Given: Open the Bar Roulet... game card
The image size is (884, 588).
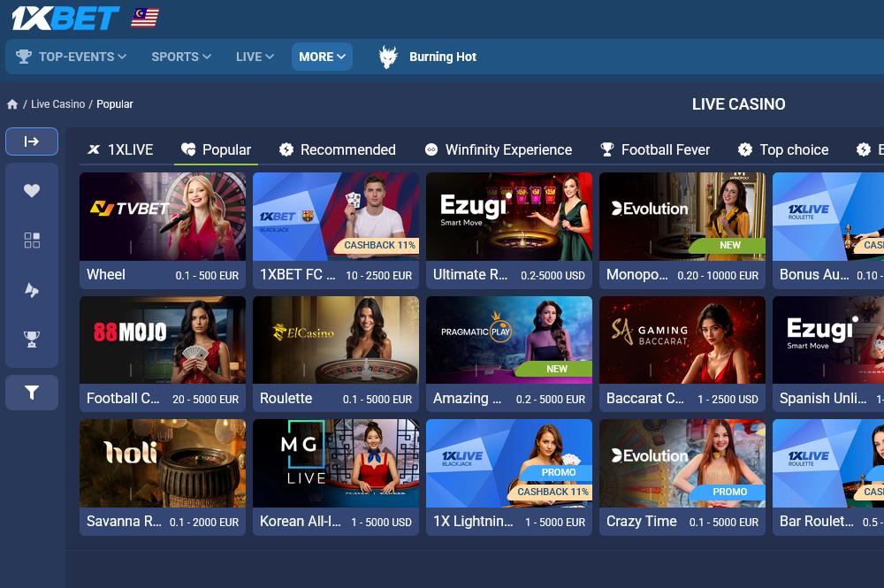Looking at the screenshot, I should 828,477.
